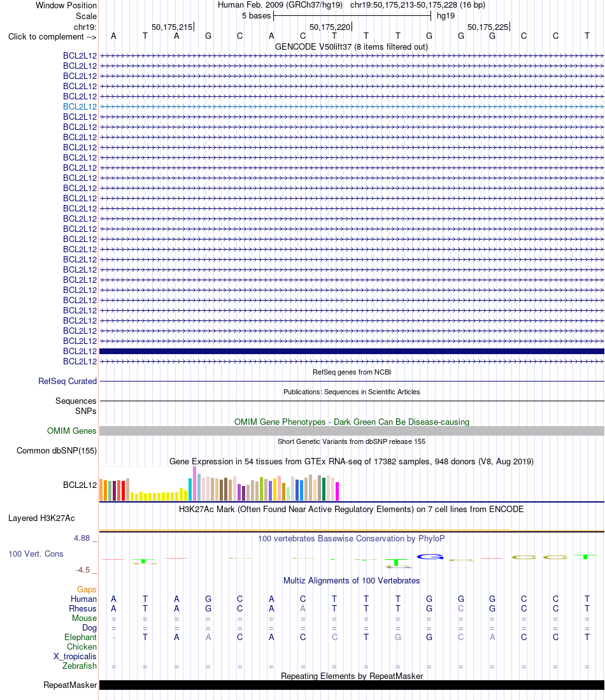Click the 'Chicken' alignment row label
This screenshot has height=700, width=605.
click(82, 647)
